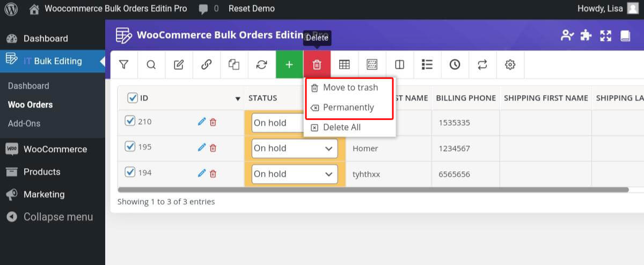This screenshot has height=265, width=644.
Task: Click the edit pencil for order 195
Action: point(202,147)
